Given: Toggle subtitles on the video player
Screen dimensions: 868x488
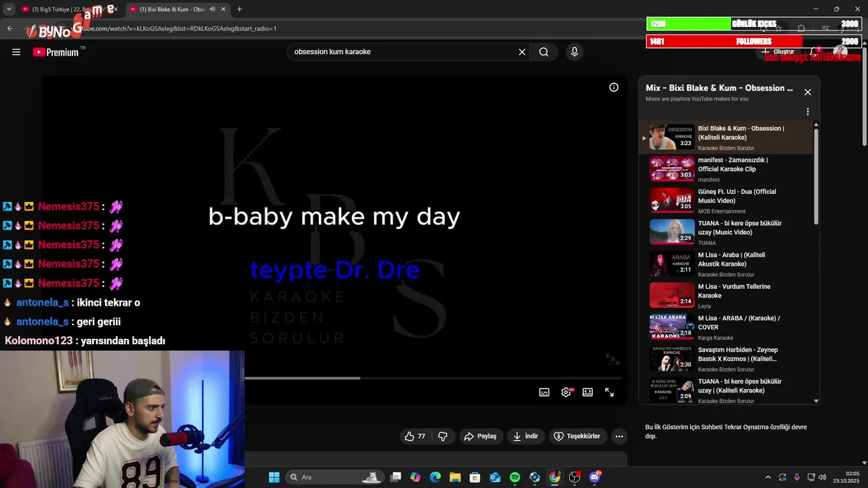Looking at the screenshot, I should (x=544, y=392).
